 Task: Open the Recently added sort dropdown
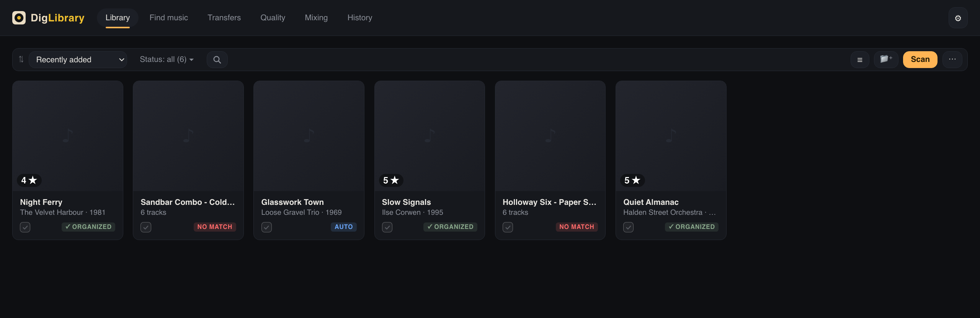pyautogui.click(x=78, y=60)
